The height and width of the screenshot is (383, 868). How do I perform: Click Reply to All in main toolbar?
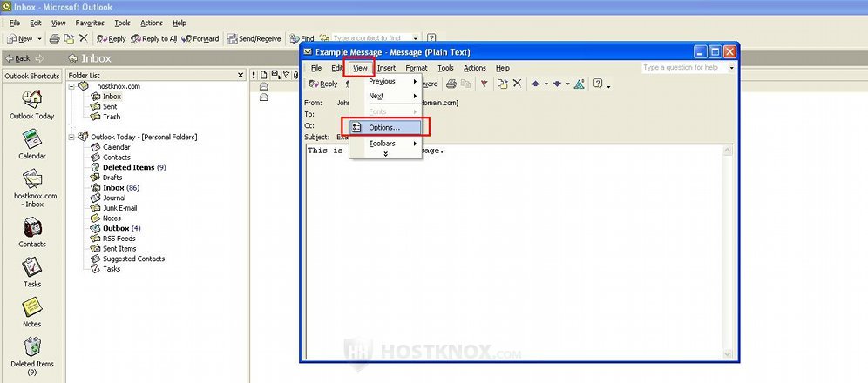pyautogui.click(x=154, y=38)
